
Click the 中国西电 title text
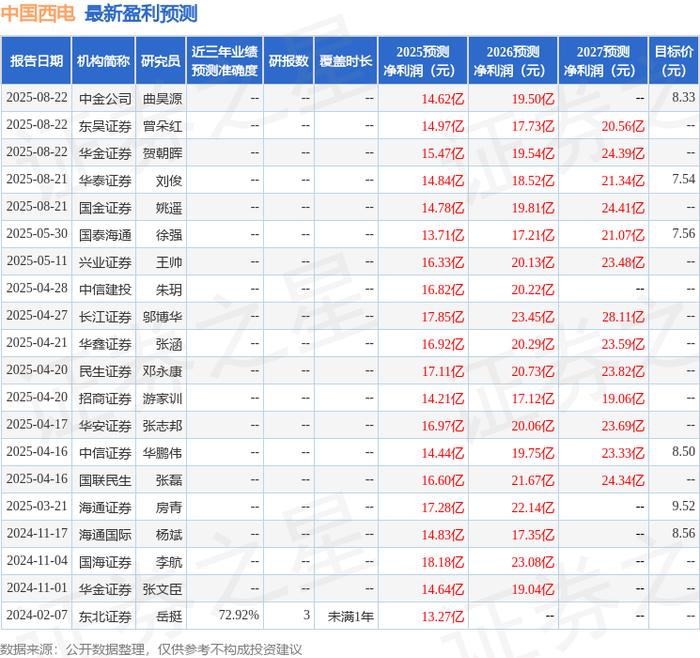tap(38, 13)
